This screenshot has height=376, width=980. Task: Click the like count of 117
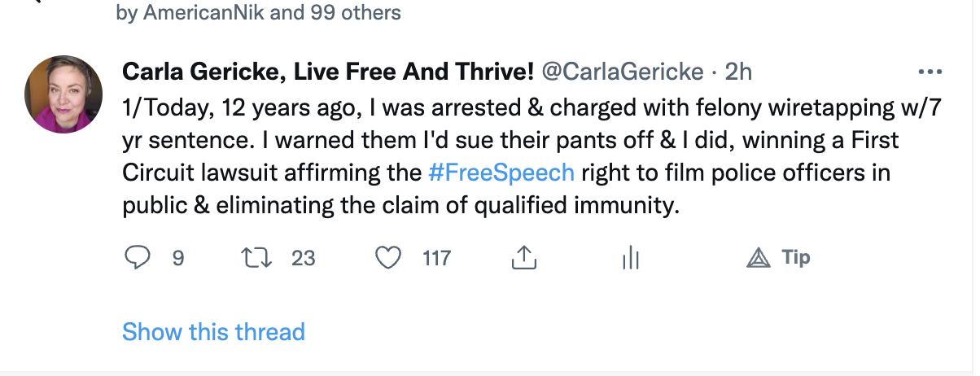click(x=436, y=258)
